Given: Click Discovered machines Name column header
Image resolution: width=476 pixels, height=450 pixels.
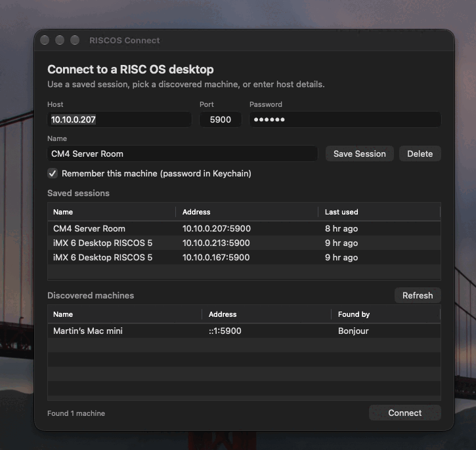Looking at the screenshot, I should (x=125, y=314).
